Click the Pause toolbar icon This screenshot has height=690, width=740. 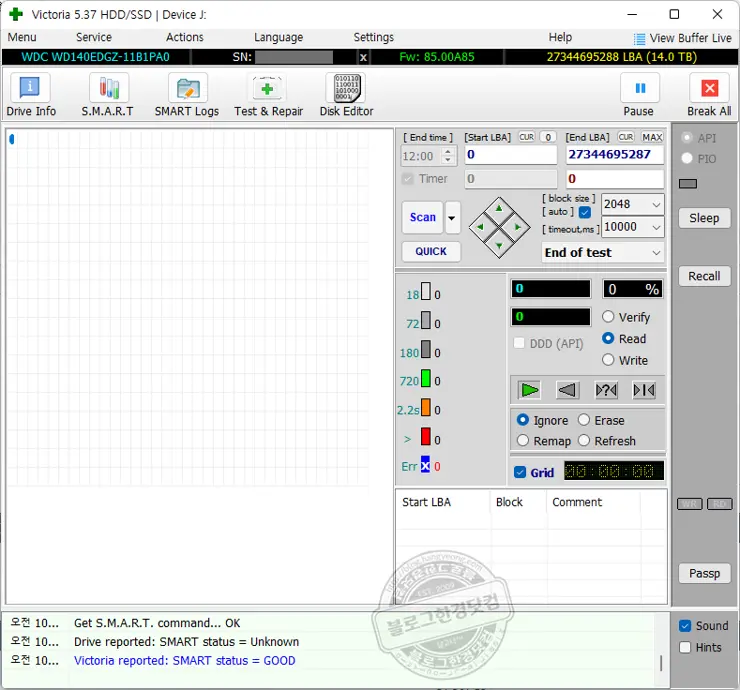(x=638, y=89)
